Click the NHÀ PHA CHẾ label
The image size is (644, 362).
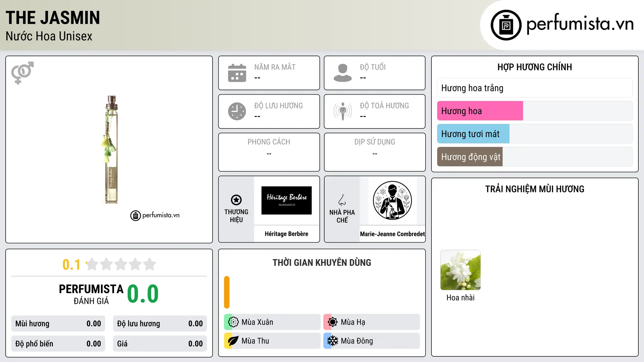[342, 216]
